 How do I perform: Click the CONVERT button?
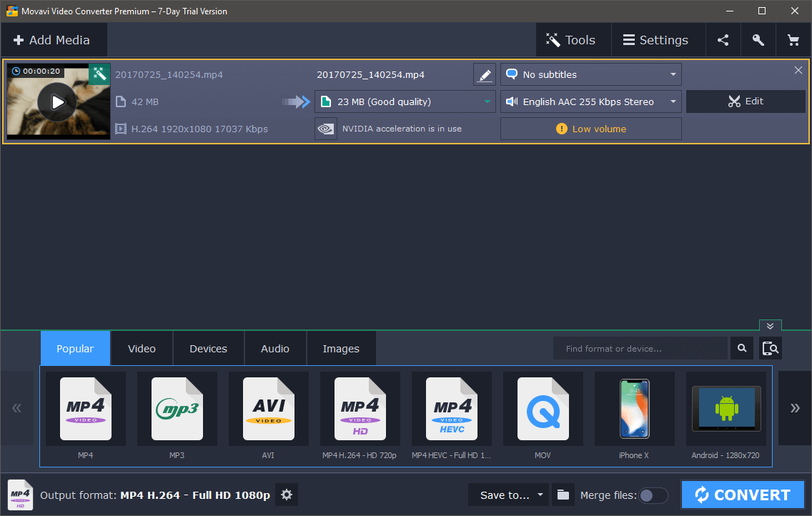coord(743,495)
